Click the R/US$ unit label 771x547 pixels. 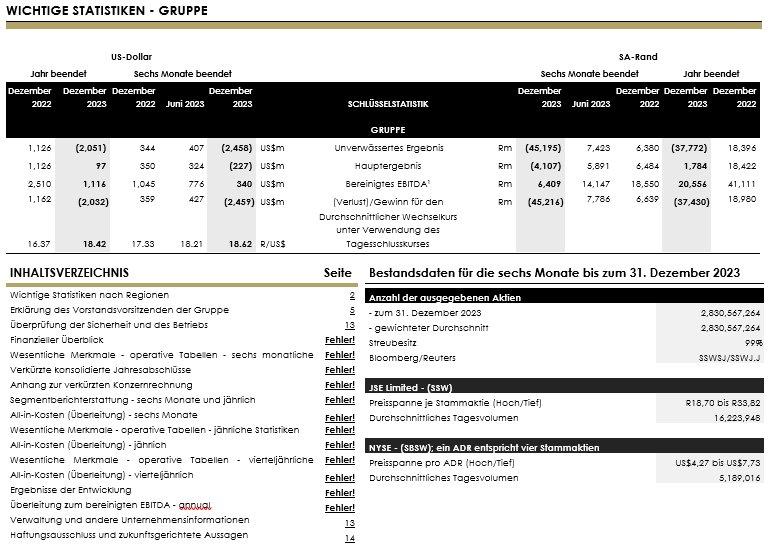[272, 244]
